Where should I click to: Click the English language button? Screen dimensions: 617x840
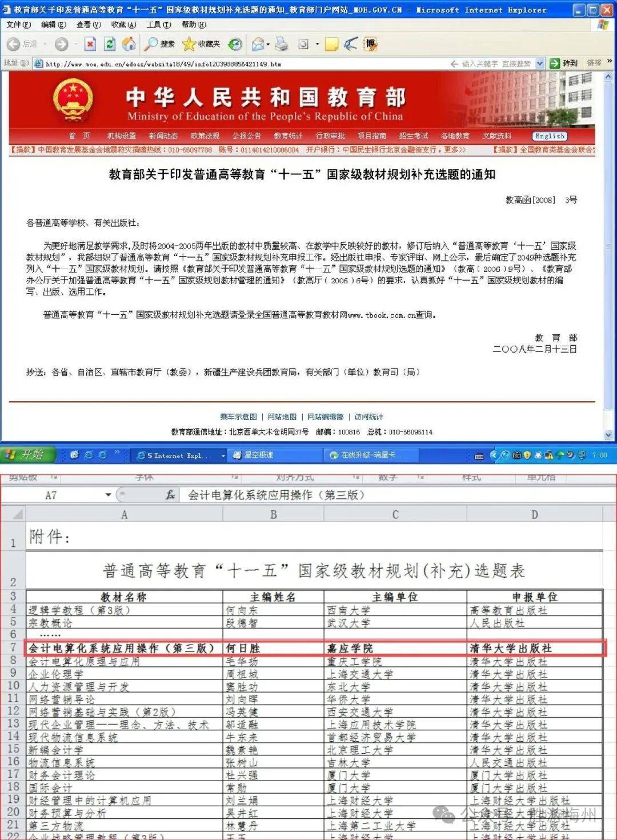pyautogui.click(x=550, y=136)
